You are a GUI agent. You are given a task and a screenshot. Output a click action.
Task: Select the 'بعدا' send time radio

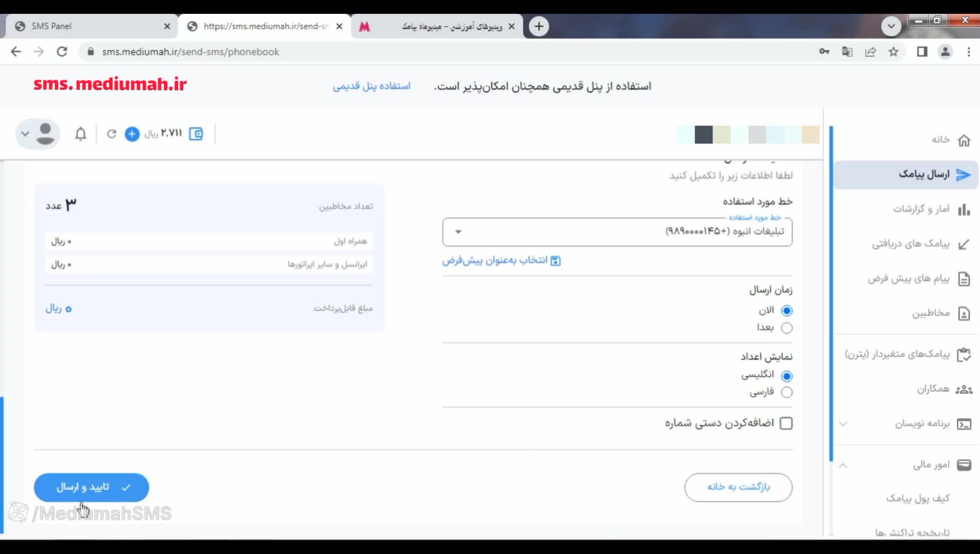pyautogui.click(x=786, y=328)
